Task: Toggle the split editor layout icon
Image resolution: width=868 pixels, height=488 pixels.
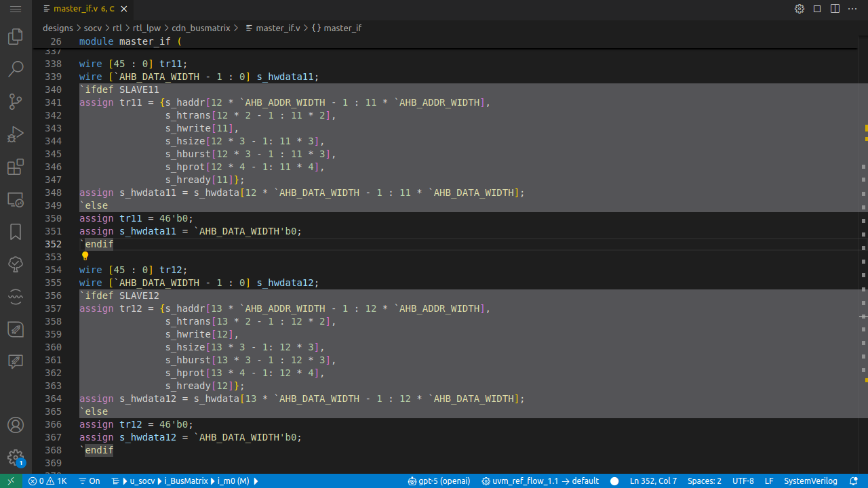Action: [834, 9]
